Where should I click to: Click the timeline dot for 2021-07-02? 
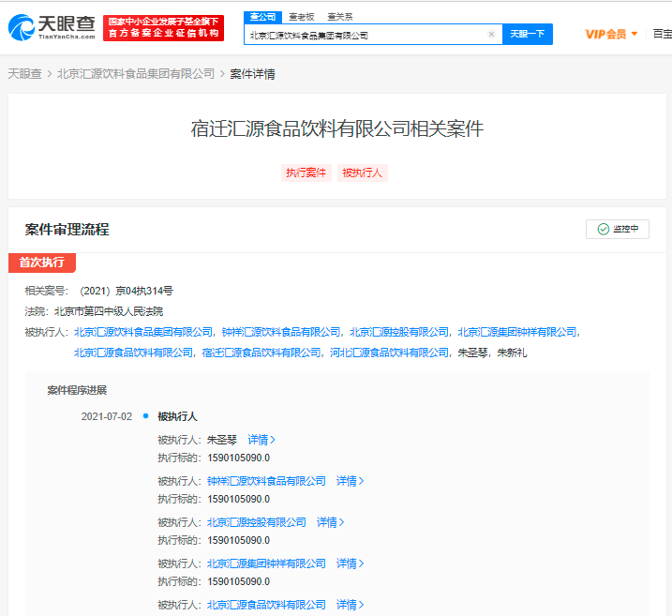pyautogui.click(x=145, y=415)
